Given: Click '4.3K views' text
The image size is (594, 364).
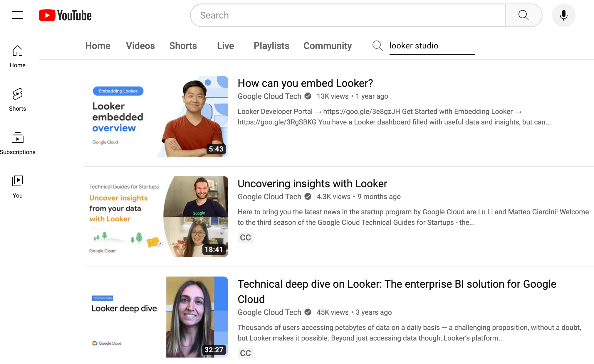Looking at the screenshot, I should (x=333, y=197).
